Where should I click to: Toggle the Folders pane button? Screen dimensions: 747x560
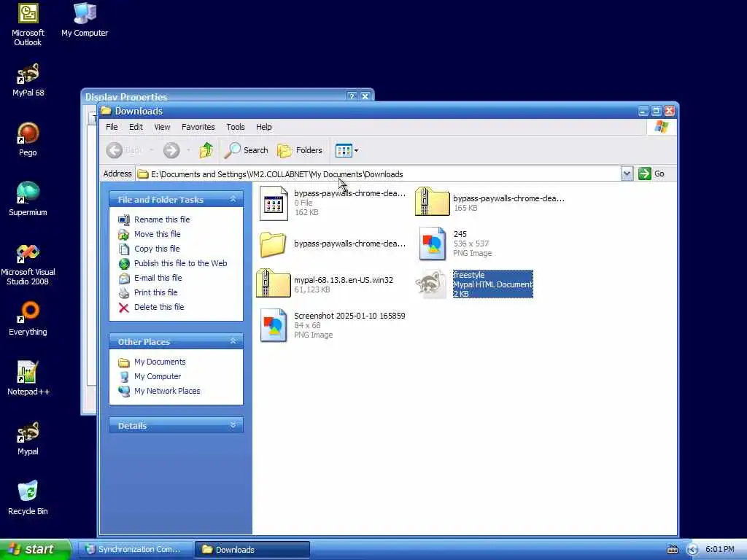300,150
